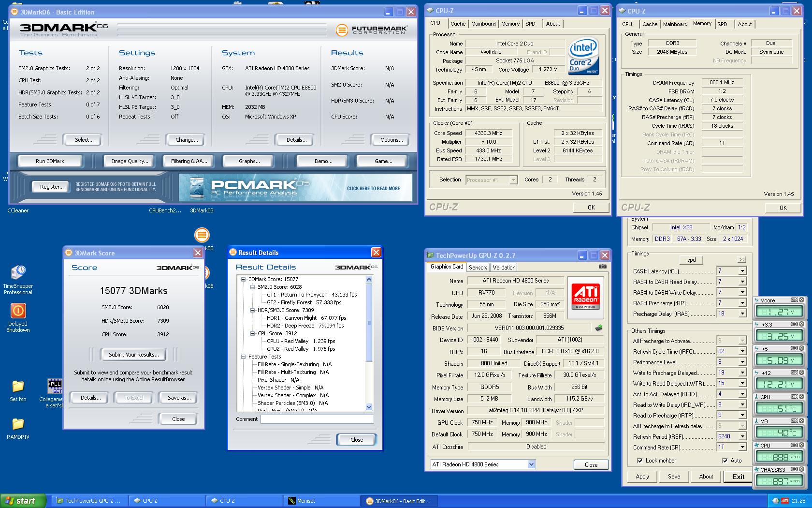Open the 3DMark05 orange desktop icon

coord(202,236)
